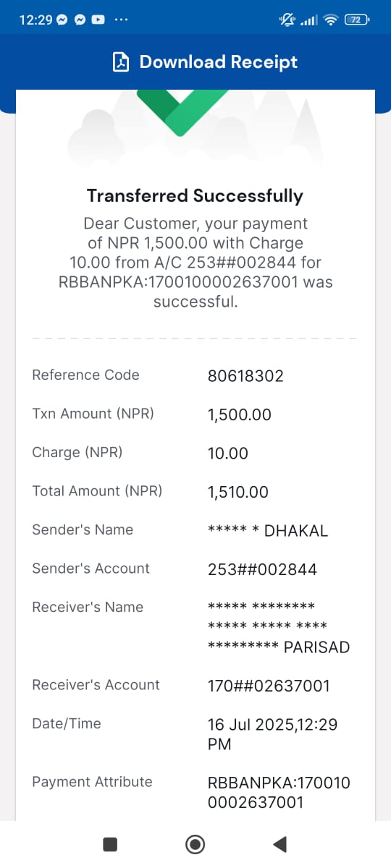Tap the triangle back navigation button

click(x=279, y=843)
